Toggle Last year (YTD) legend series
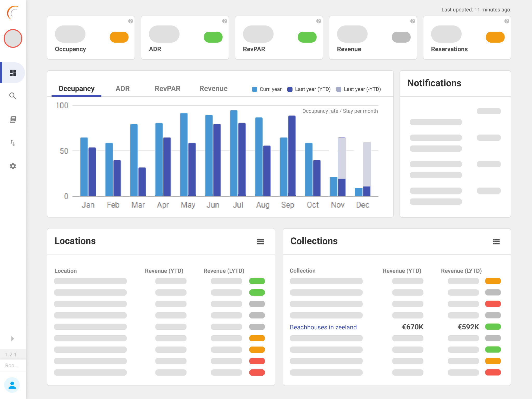 [x=309, y=89]
